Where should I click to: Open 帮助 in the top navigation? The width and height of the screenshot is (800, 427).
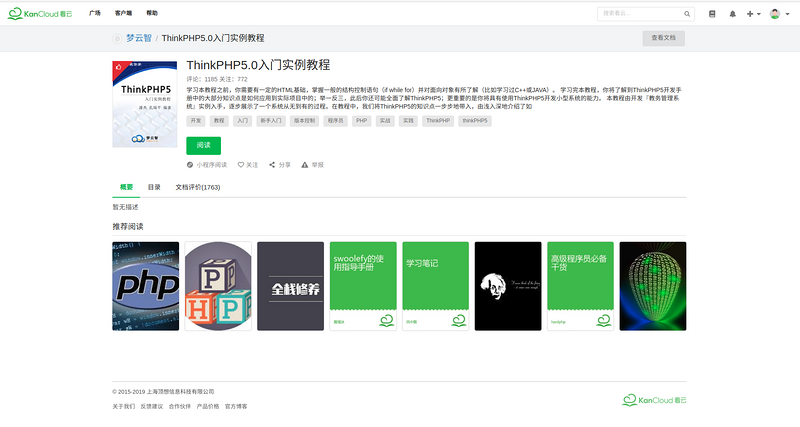tap(152, 13)
